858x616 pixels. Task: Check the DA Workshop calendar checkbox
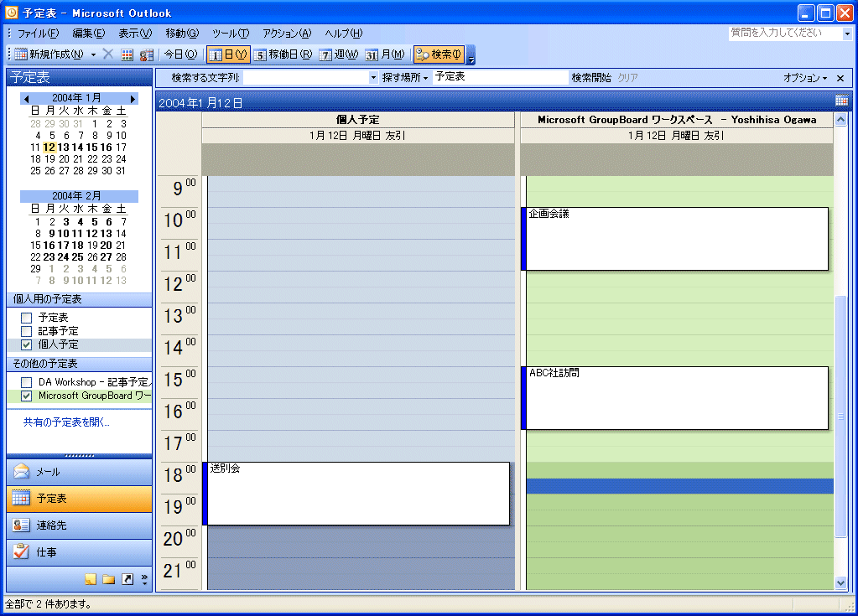[x=27, y=382]
